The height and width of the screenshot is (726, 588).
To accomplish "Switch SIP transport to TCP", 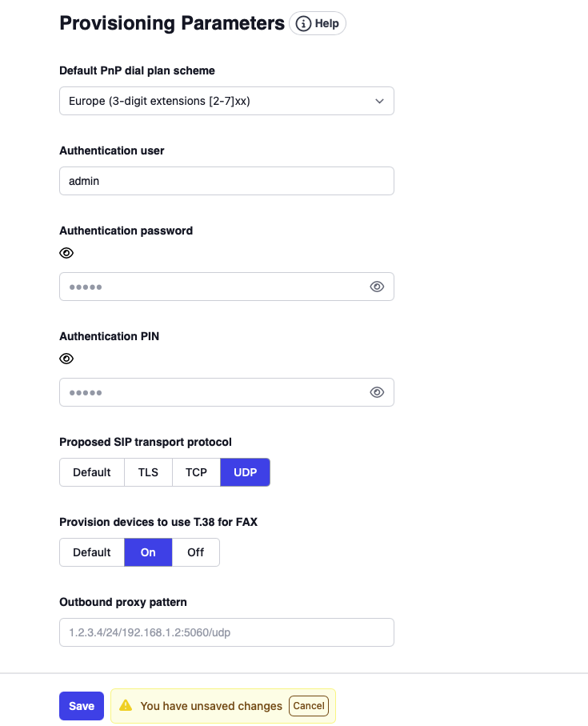I will point(196,472).
